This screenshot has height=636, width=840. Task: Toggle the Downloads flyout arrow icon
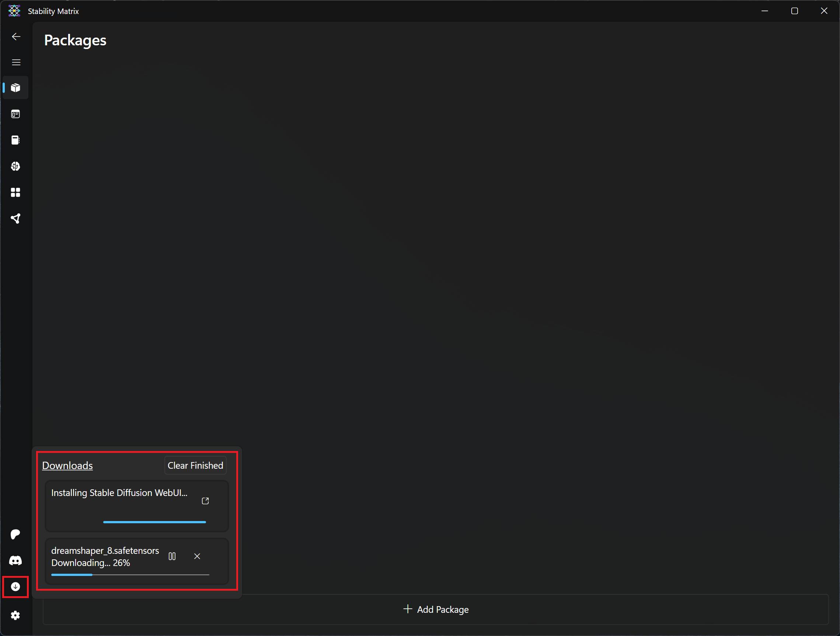(x=15, y=587)
